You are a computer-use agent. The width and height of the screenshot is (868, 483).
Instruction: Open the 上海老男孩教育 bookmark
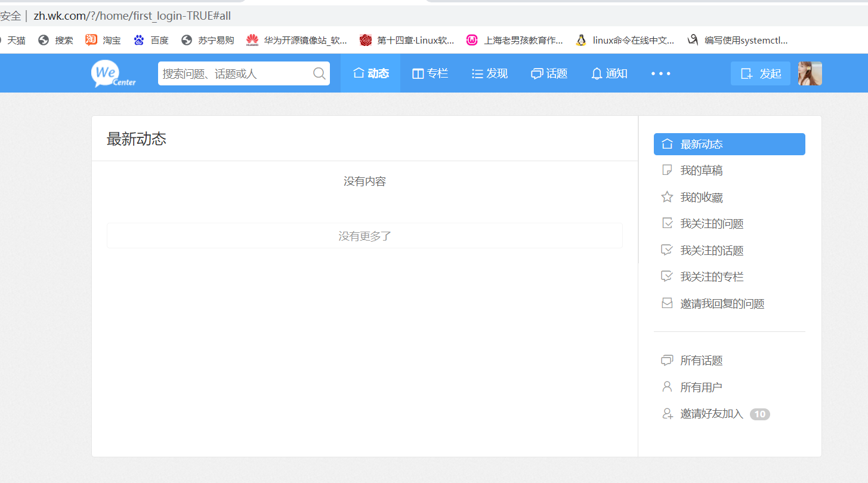pyautogui.click(x=514, y=40)
